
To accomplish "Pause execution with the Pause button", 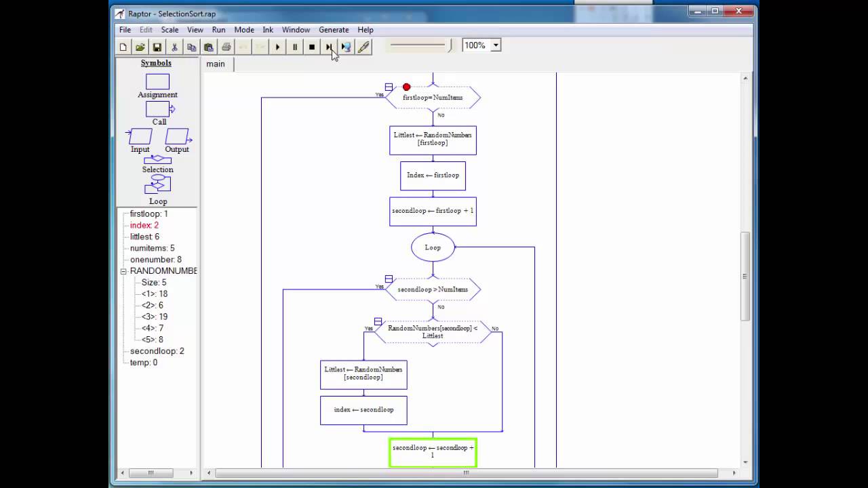I will 294,47.
